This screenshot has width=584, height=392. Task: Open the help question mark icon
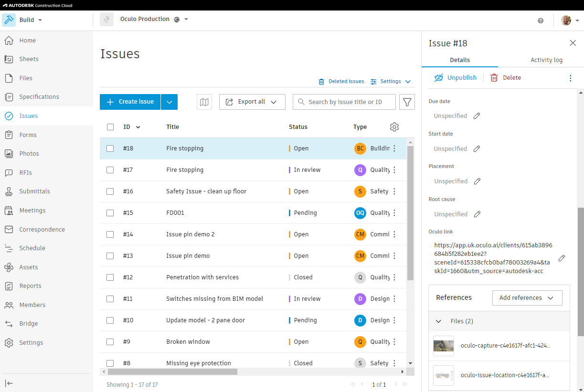[541, 21]
